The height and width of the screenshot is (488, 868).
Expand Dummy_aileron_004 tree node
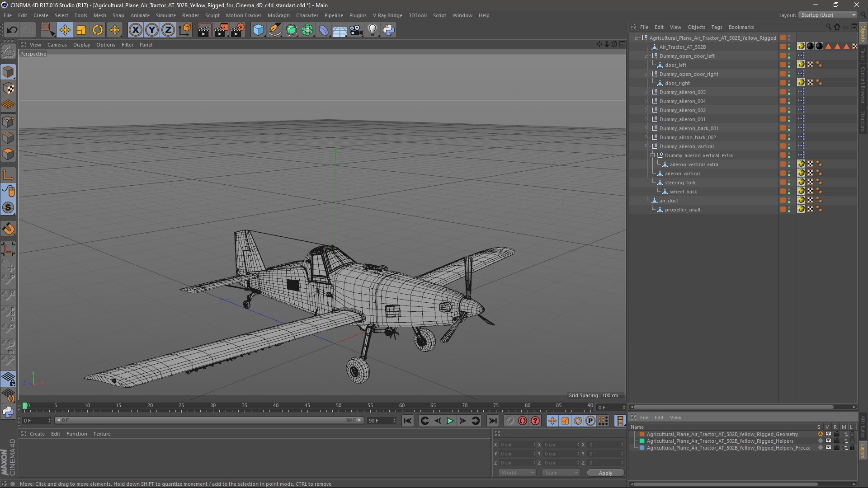pos(647,101)
